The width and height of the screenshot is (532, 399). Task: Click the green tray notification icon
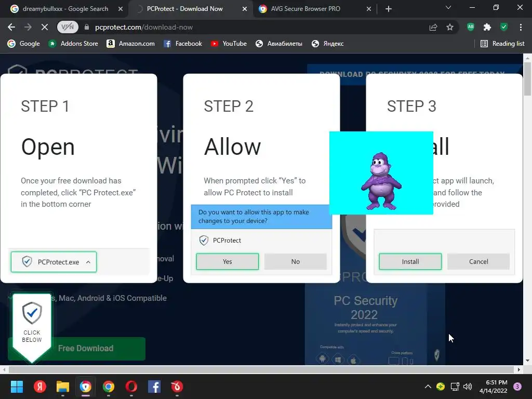pyautogui.click(x=441, y=387)
